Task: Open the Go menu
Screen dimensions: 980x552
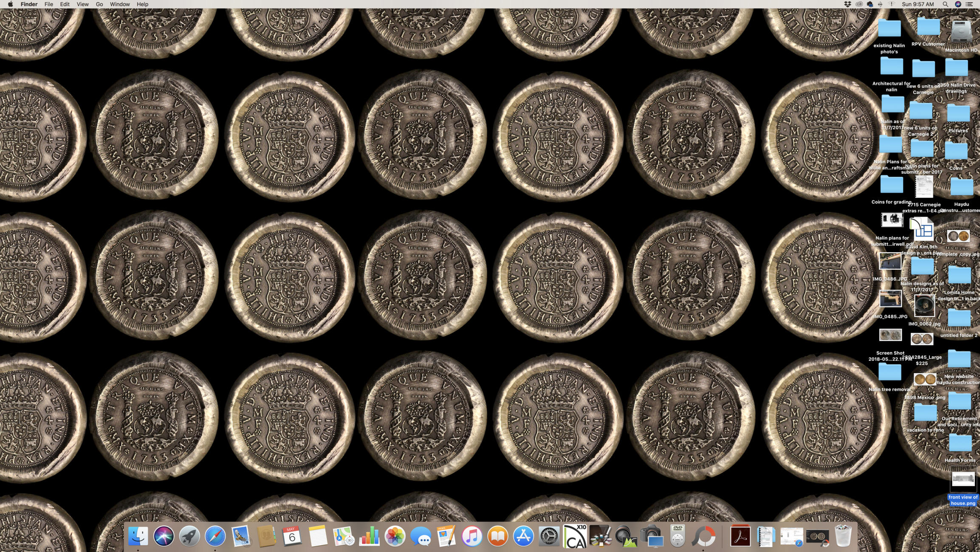Action: [99, 4]
